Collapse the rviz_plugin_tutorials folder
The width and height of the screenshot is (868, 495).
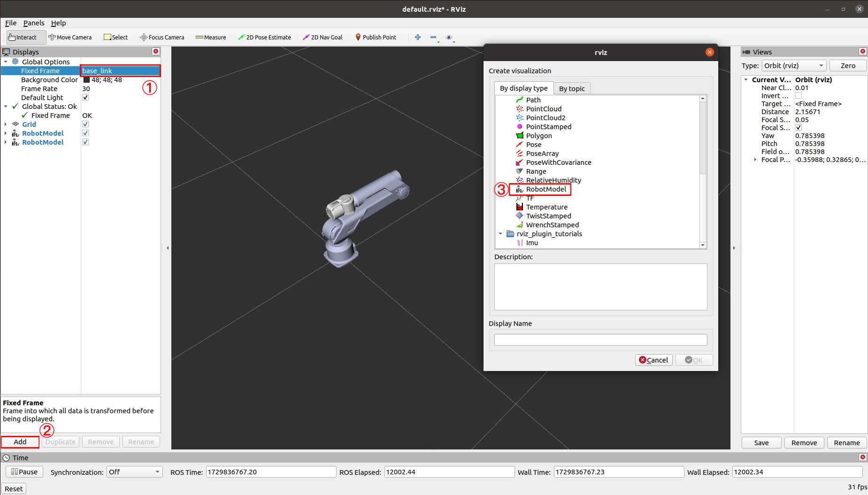(500, 234)
